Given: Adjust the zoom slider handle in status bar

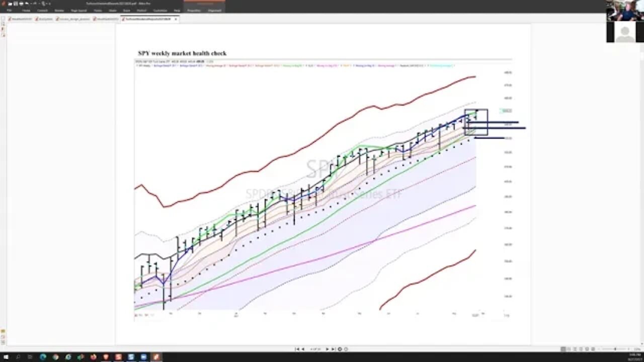Looking at the screenshot, I should pyautogui.click(x=615, y=349).
